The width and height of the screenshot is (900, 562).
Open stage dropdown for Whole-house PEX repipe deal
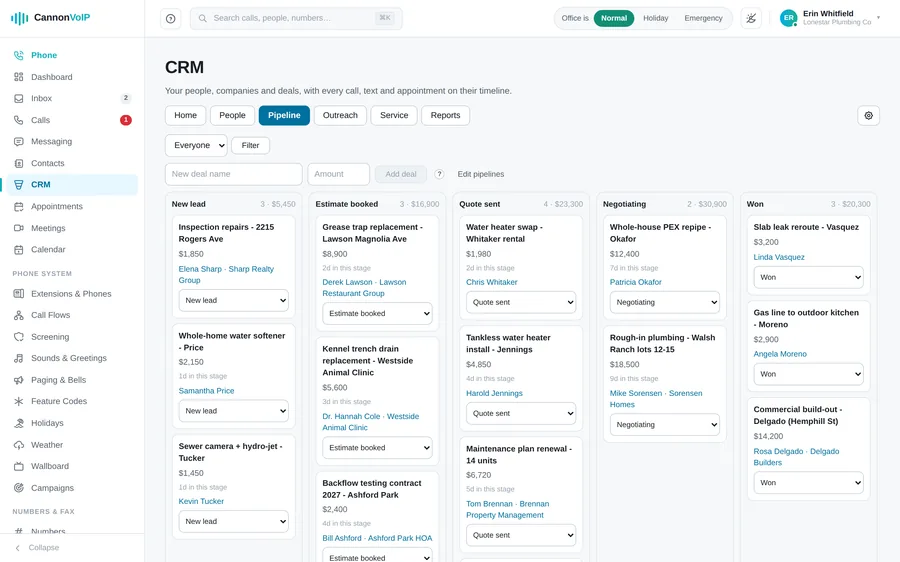coord(665,302)
